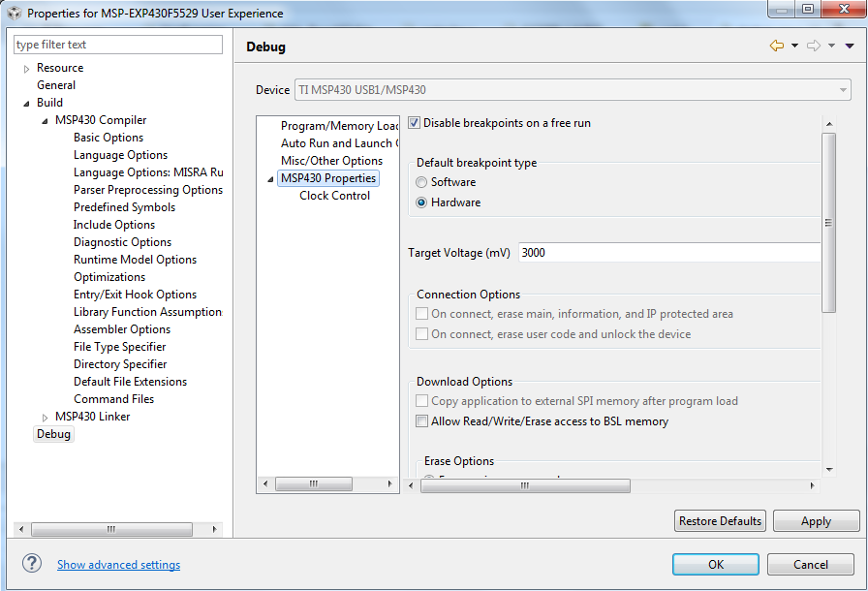Open the view menu triangle icon
Screen dimensions: 868x591
[x=850, y=46]
